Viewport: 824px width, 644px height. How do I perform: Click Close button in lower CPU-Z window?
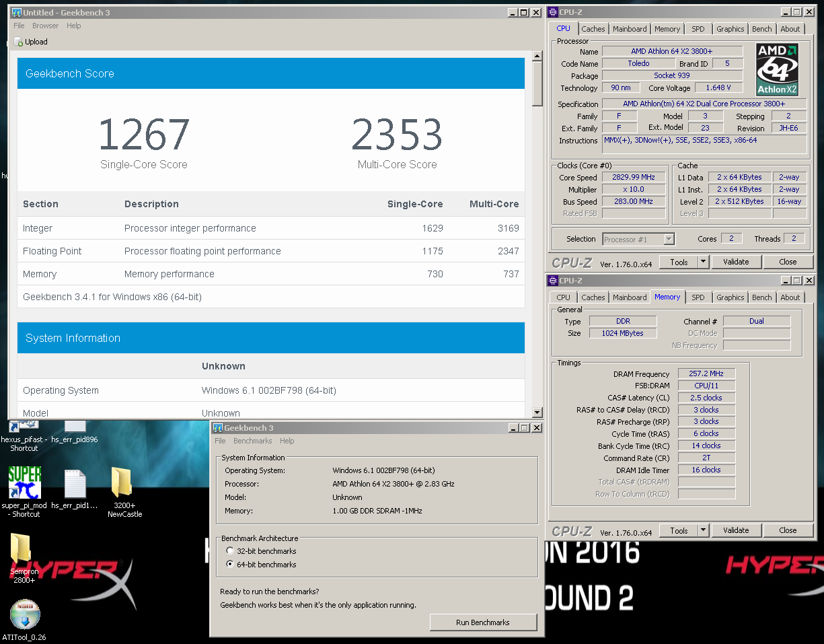point(788,530)
